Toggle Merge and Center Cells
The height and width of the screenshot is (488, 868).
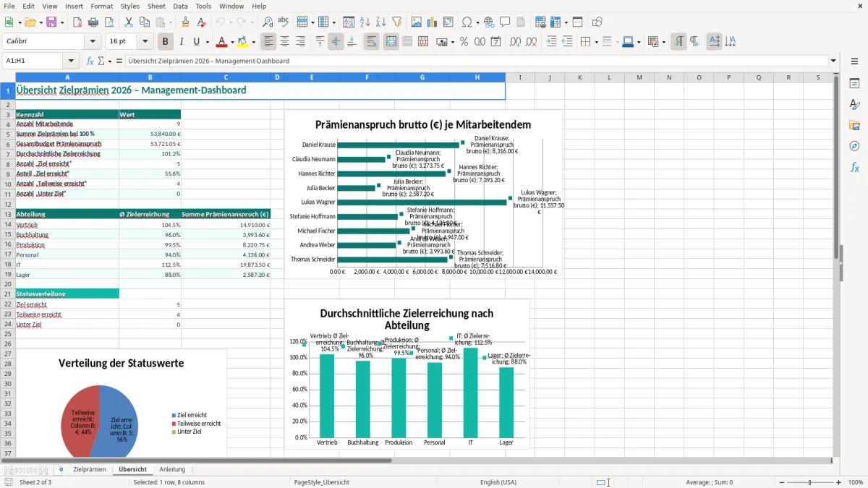391,42
